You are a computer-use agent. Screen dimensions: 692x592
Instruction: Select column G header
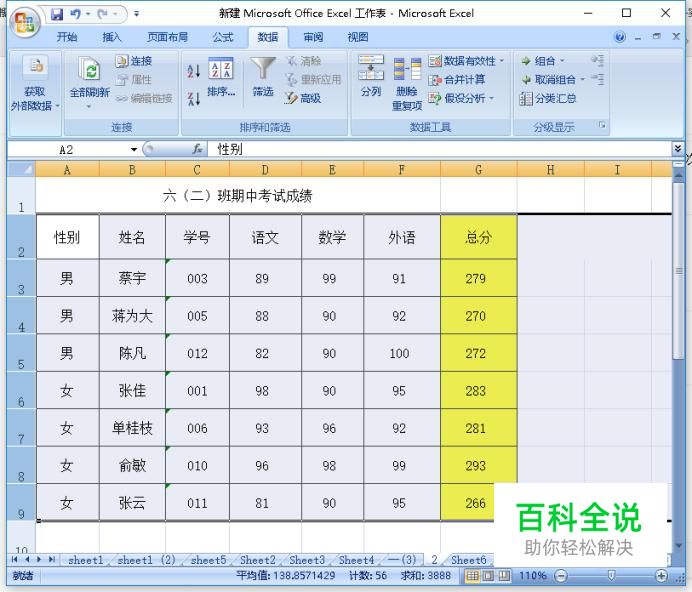(x=478, y=170)
